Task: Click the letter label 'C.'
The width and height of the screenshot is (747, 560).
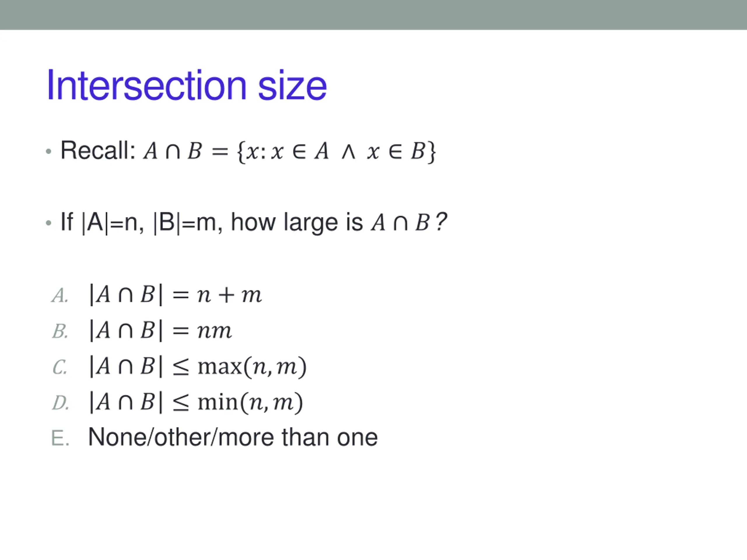Action: click(60, 367)
